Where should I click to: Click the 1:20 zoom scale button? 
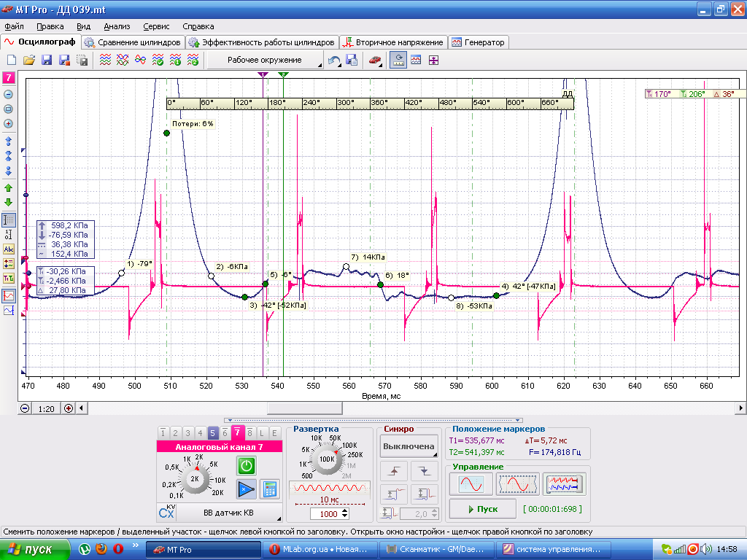coord(46,408)
